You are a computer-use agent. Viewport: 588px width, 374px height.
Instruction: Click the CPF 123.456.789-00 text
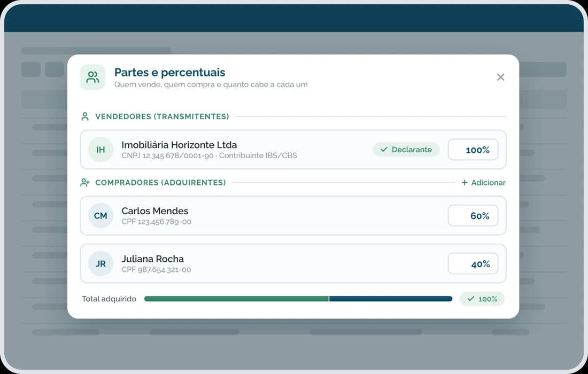[x=157, y=222]
